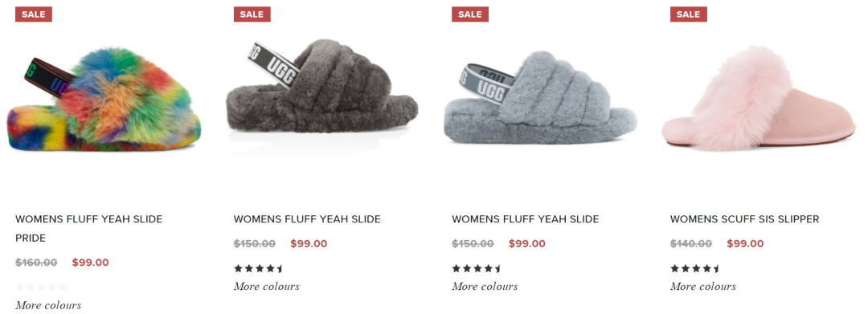This screenshot has height=314, width=868.
Task: Click star rating under dark grey slide
Action: click(259, 269)
